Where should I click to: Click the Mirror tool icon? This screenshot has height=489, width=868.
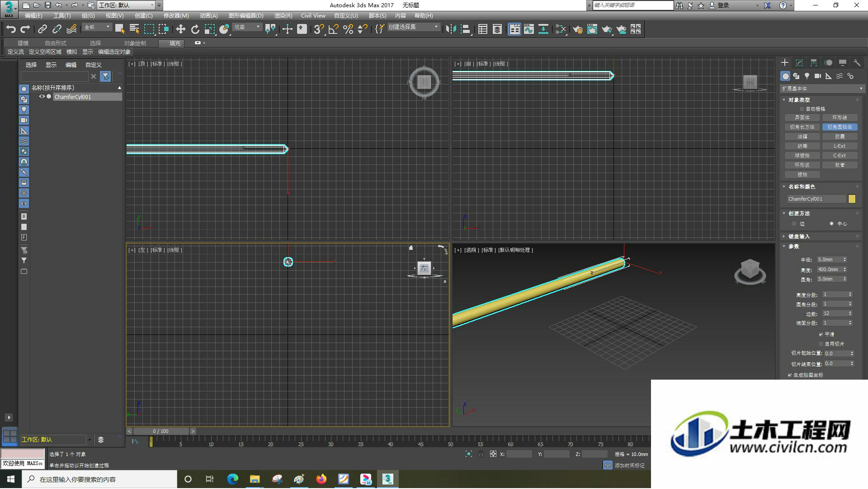pos(451,29)
